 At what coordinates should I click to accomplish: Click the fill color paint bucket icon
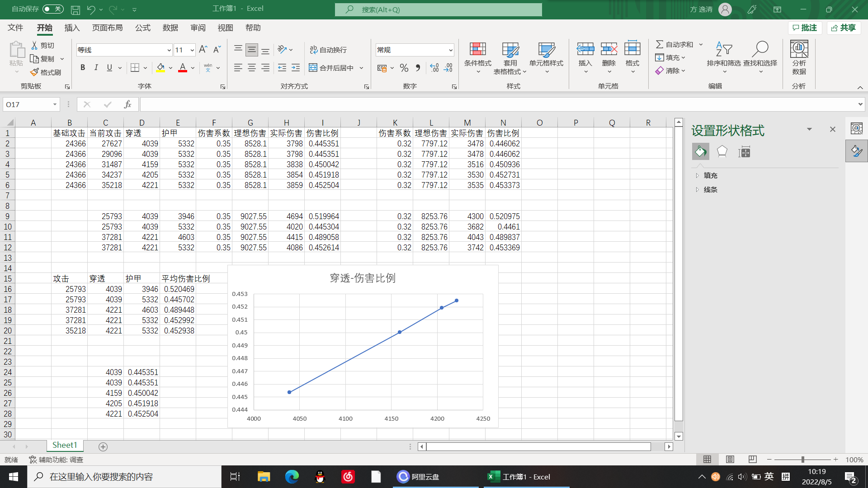tap(160, 68)
